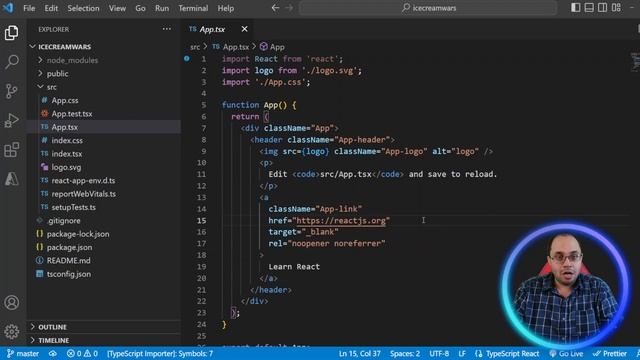640x360 pixels.
Task: Open the Edit menu
Action: [51, 8]
